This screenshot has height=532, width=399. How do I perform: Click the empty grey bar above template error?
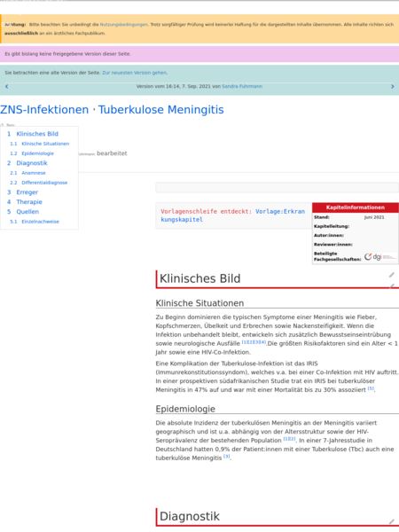coord(277,188)
